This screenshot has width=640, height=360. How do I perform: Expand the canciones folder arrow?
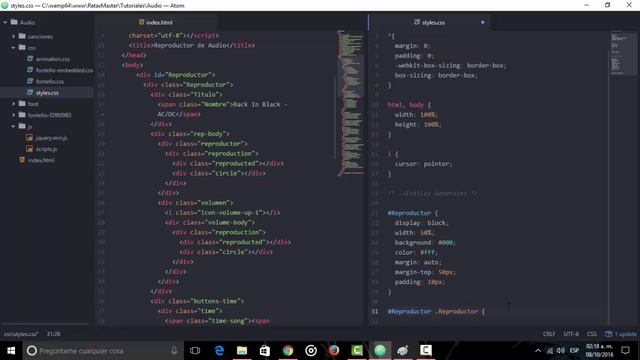13,36
